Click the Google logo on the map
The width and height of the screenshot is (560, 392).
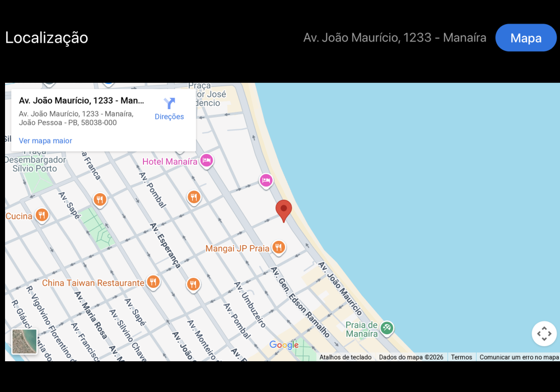click(284, 345)
